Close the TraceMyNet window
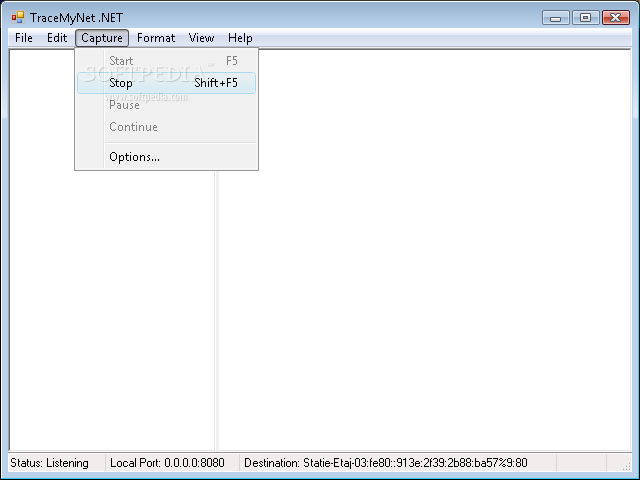This screenshot has height=480, width=640. point(616,18)
